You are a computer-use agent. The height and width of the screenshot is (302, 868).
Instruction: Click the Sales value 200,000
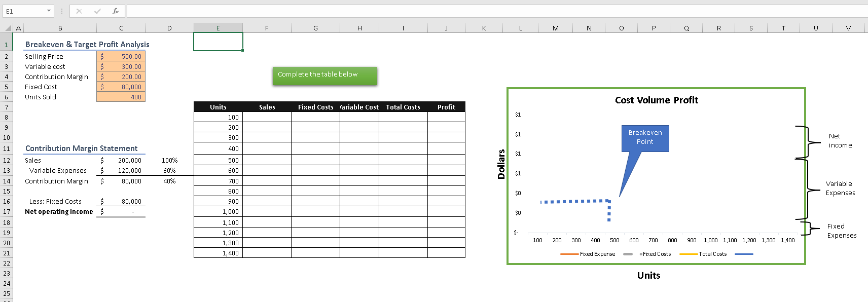point(121,160)
